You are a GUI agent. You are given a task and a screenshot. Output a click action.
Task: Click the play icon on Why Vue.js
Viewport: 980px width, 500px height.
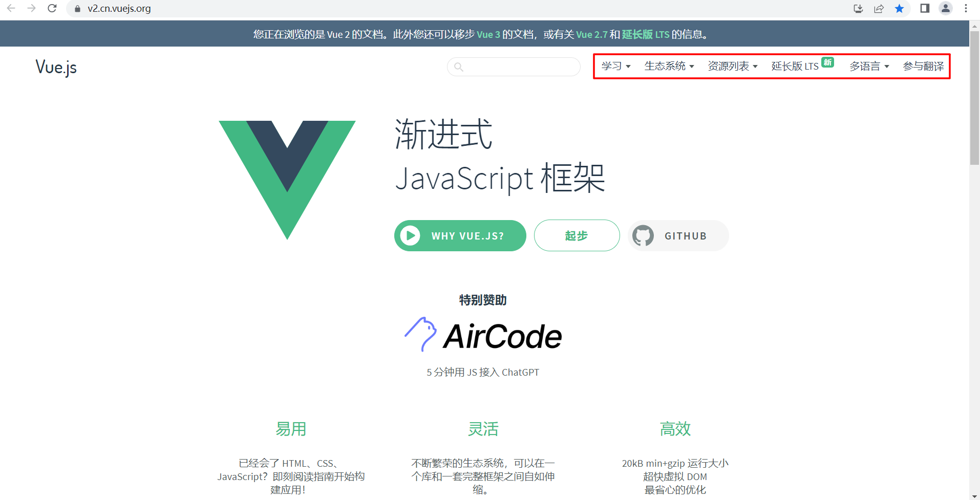tap(410, 236)
